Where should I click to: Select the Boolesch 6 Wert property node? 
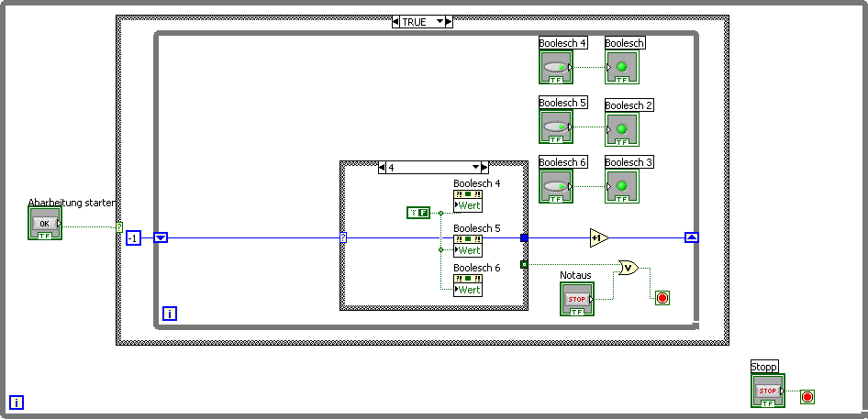click(x=468, y=286)
